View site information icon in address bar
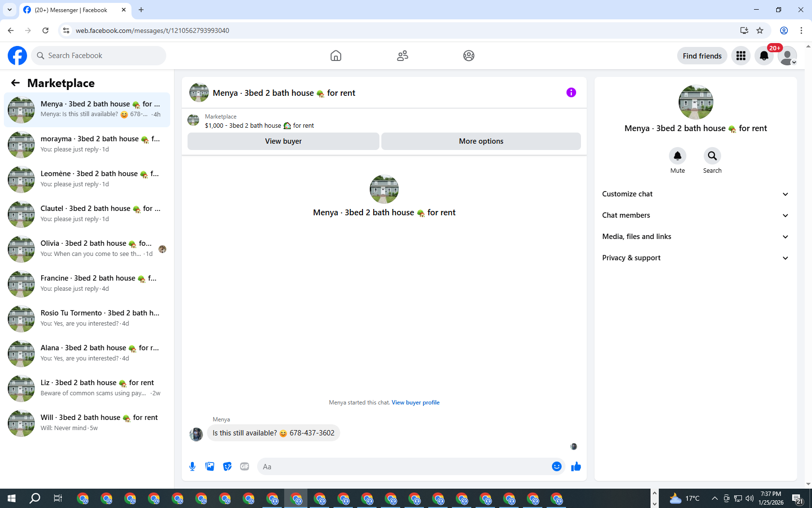Screen dimensions: 812x508 (x=66, y=30)
